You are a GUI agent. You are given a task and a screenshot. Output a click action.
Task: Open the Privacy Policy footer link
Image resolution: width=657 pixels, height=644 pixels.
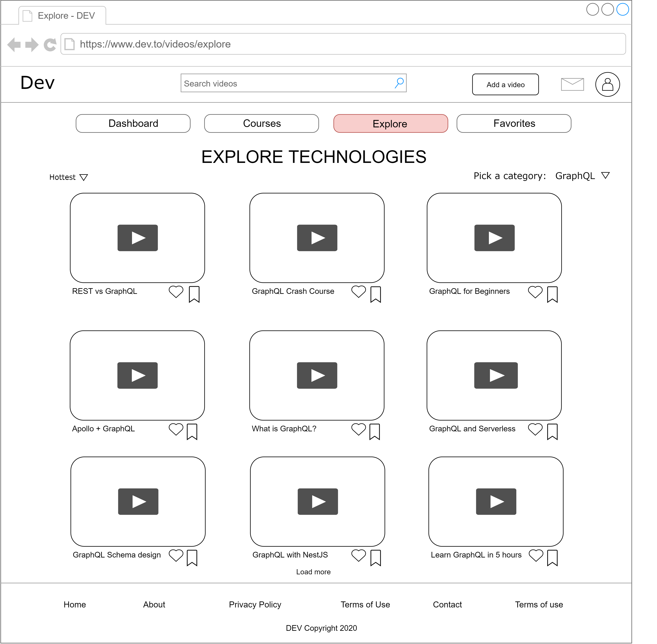point(255,604)
